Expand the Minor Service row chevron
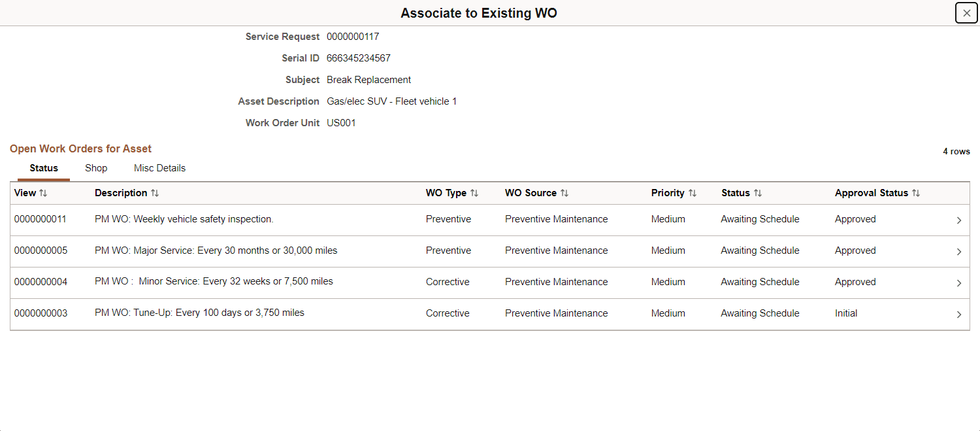This screenshot has height=431, width=980. click(x=958, y=283)
